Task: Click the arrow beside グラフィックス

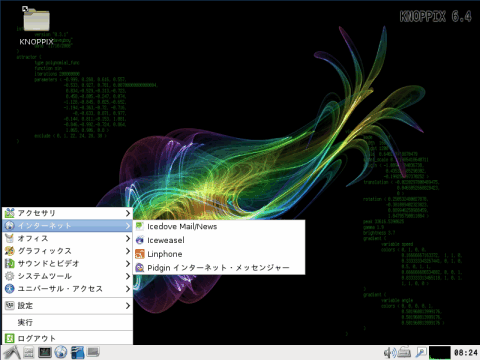Action: [128, 251]
